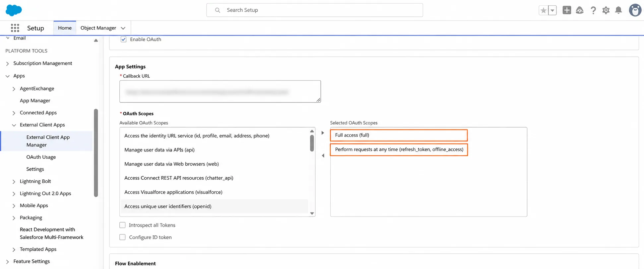Screen dimensions: 644x269
Task: Toggle the Enable OAuth checkbox
Action: tap(123, 39)
